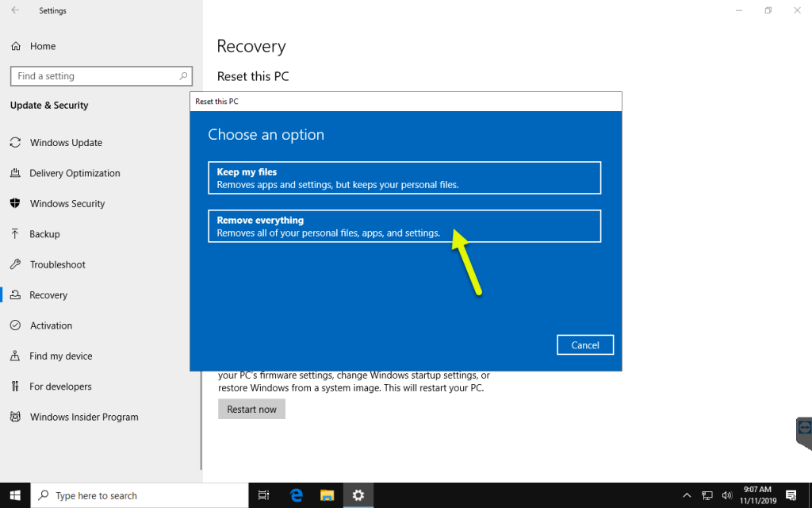This screenshot has width=812, height=508.
Task: Click the Choose an option heading
Action: [266, 135]
